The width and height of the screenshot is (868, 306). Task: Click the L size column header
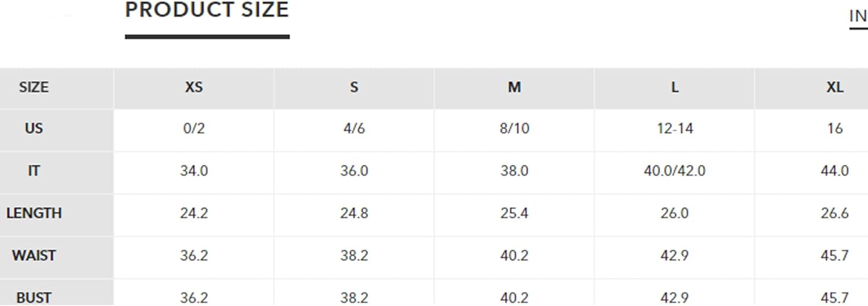click(x=675, y=88)
